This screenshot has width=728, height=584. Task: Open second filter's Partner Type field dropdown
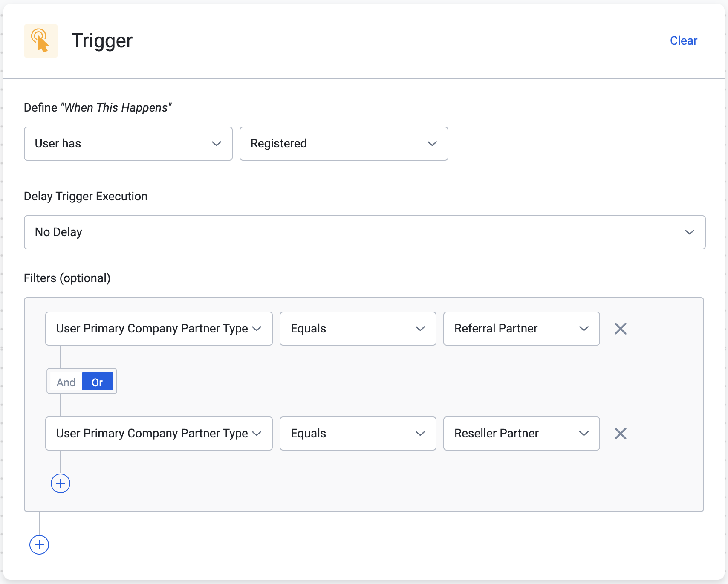click(159, 434)
